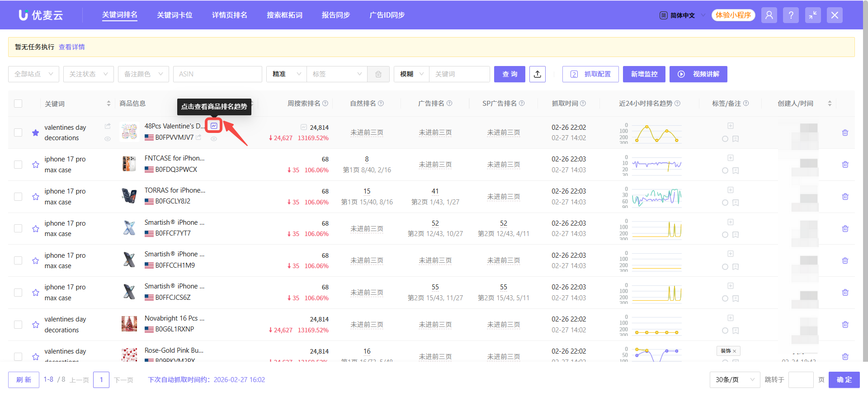This screenshot has width=868, height=397.
Task: Click 查看详情 link in notice bar
Action: [x=72, y=47]
